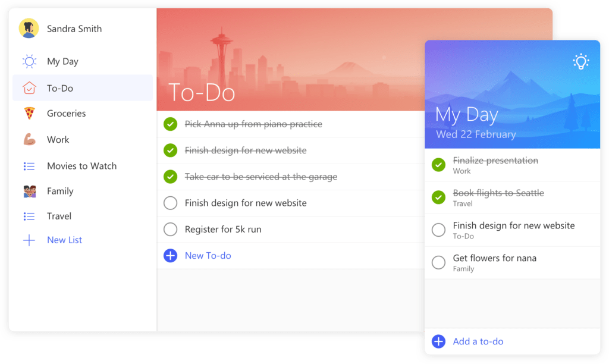Click the Travel list icon
This screenshot has width=609, height=364.
pos(28,216)
